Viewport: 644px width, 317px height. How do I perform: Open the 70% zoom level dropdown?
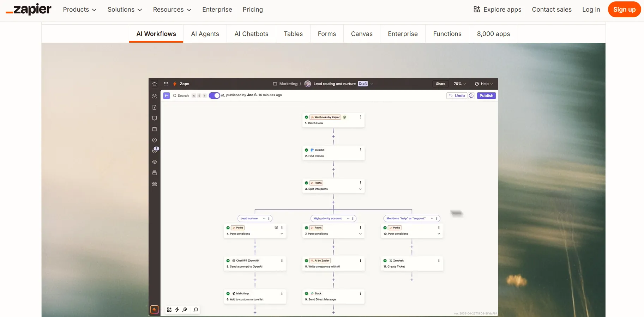click(460, 84)
